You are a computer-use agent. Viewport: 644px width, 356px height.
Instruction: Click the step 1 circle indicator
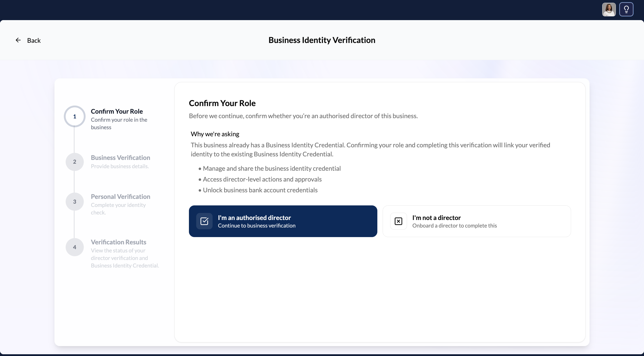[74, 116]
